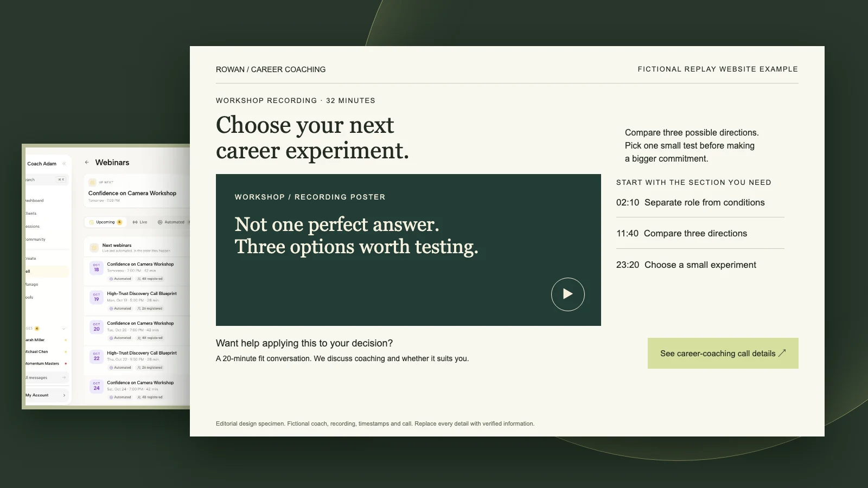Click the Up Next calendar icon
868x488 pixels.
click(92, 183)
